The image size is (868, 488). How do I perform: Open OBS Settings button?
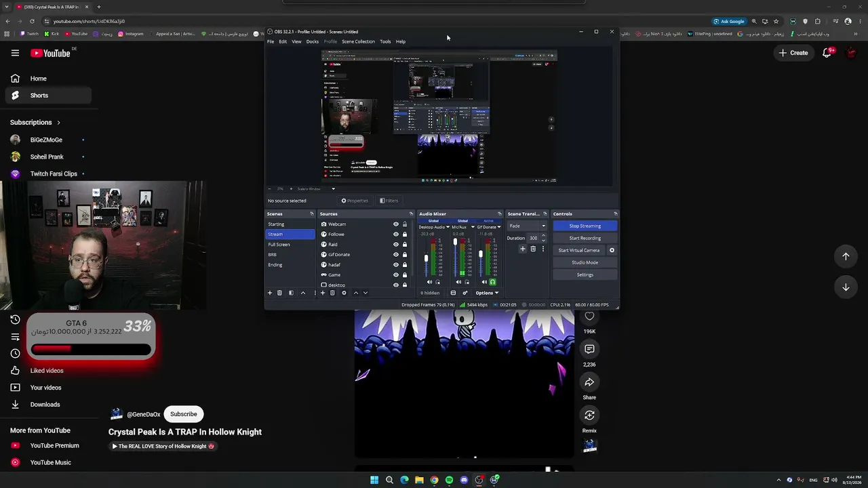click(x=585, y=274)
